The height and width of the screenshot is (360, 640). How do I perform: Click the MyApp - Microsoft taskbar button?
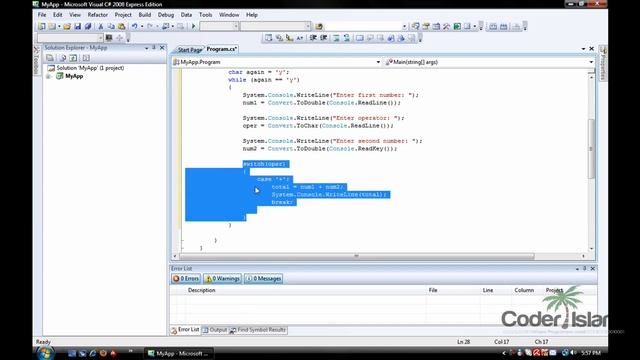pos(178,353)
